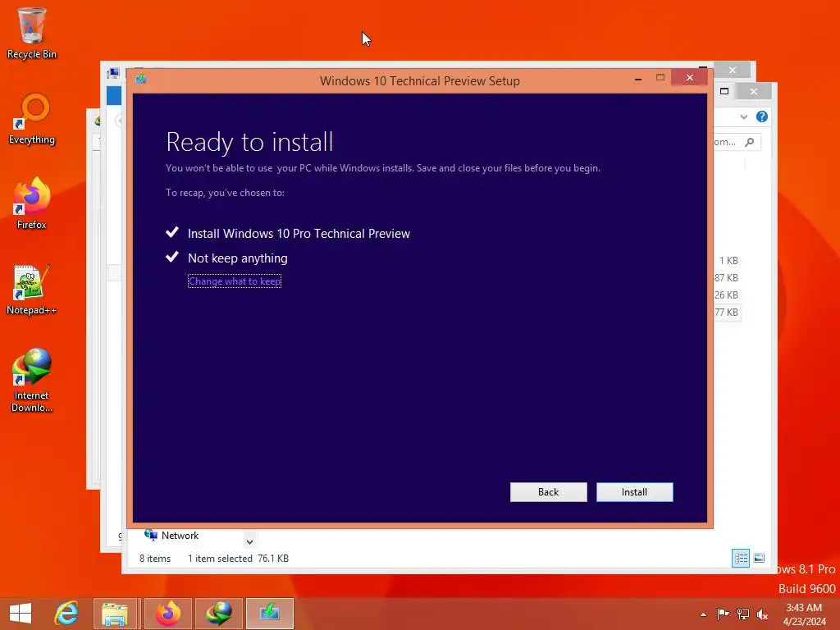Click the Back button in Setup
Image resolution: width=840 pixels, height=630 pixels.
[x=548, y=492]
